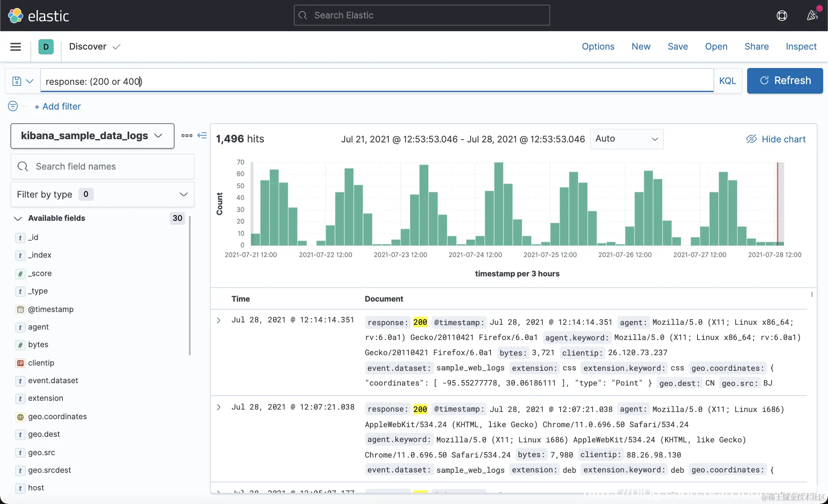Expand the 12:14:14.351 document row

[x=219, y=320]
